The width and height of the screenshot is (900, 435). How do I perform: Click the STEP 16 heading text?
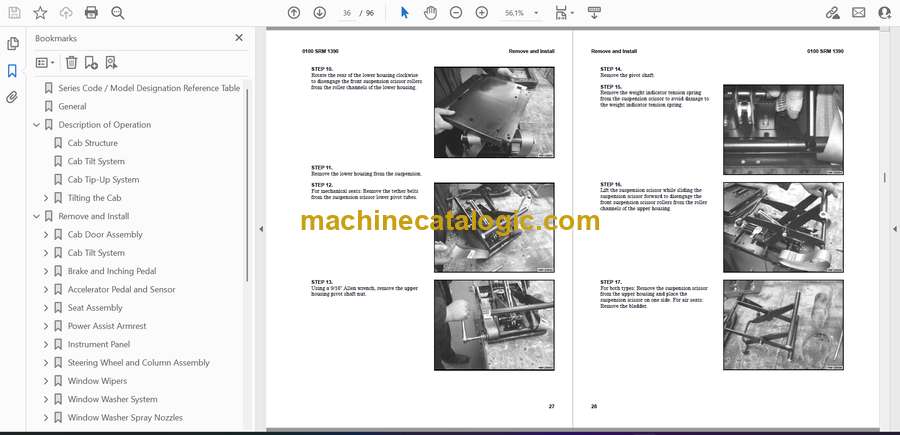pos(611,185)
